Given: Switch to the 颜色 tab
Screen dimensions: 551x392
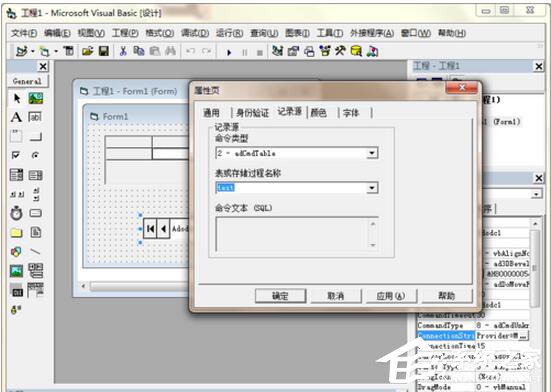Looking at the screenshot, I should (319, 113).
